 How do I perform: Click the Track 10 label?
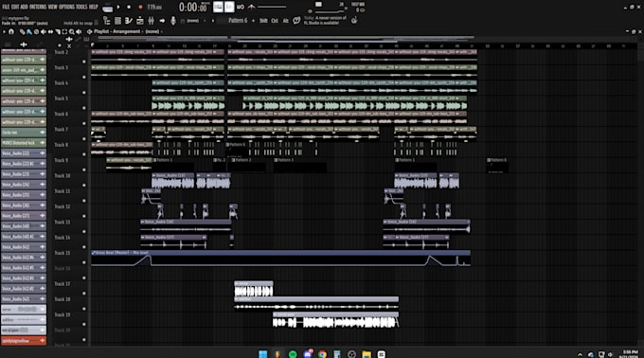(63, 176)
